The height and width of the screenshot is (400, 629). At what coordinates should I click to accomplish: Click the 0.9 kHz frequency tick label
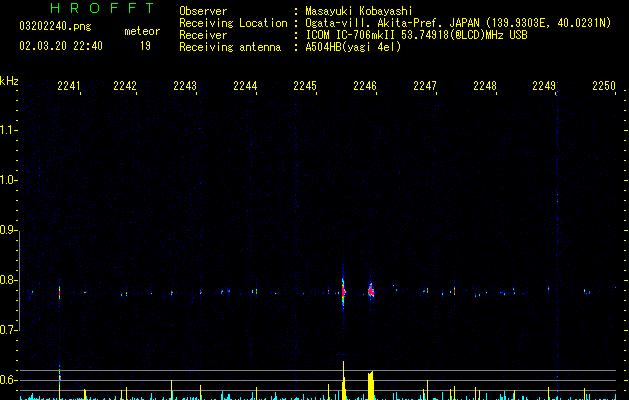coord(8,230)
